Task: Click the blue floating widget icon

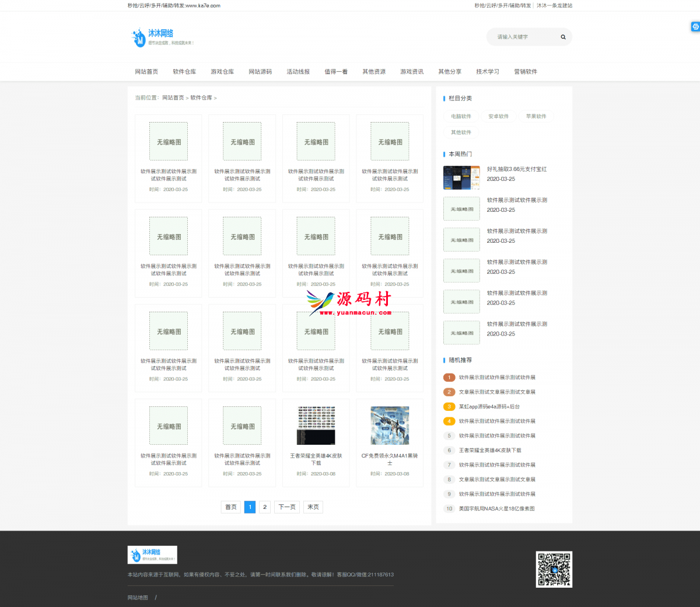Action: click(x=695, y=27)
